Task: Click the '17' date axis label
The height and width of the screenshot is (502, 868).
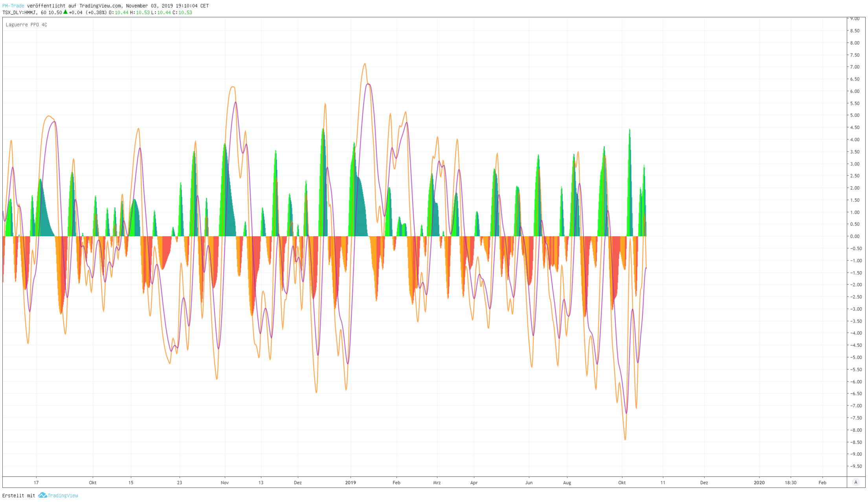Action: 36,483
